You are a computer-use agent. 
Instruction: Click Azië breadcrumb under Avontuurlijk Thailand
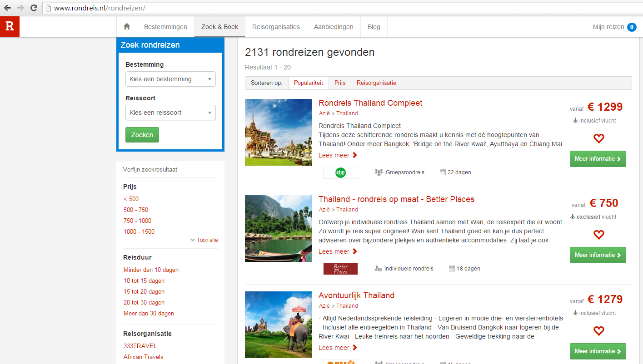pyautogui.click(x=324, y=306)
